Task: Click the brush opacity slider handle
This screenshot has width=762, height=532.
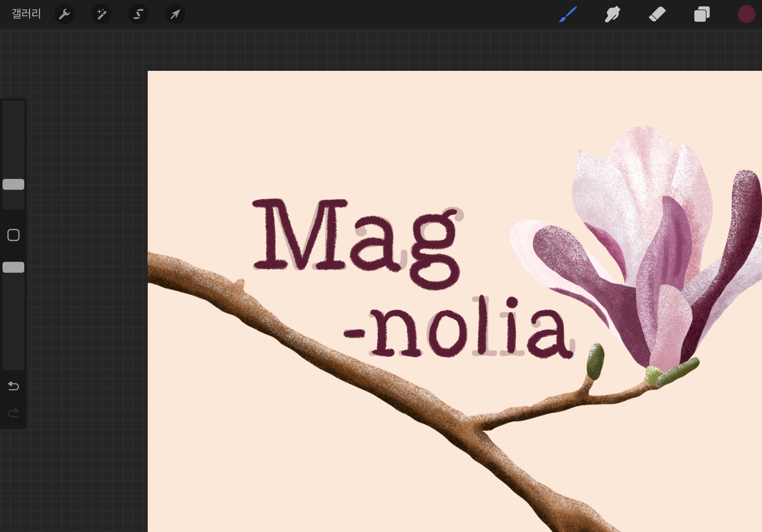Action: [13, 267]
